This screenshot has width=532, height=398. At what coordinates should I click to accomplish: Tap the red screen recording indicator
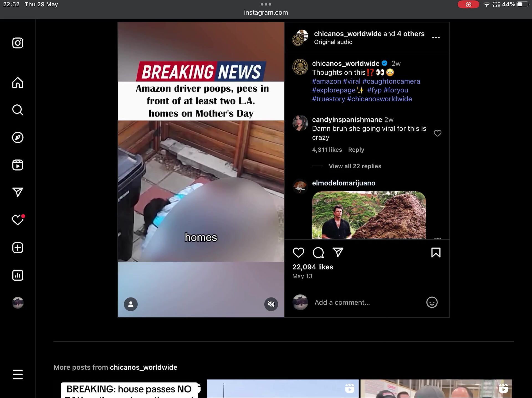click(x=468, y=4)
